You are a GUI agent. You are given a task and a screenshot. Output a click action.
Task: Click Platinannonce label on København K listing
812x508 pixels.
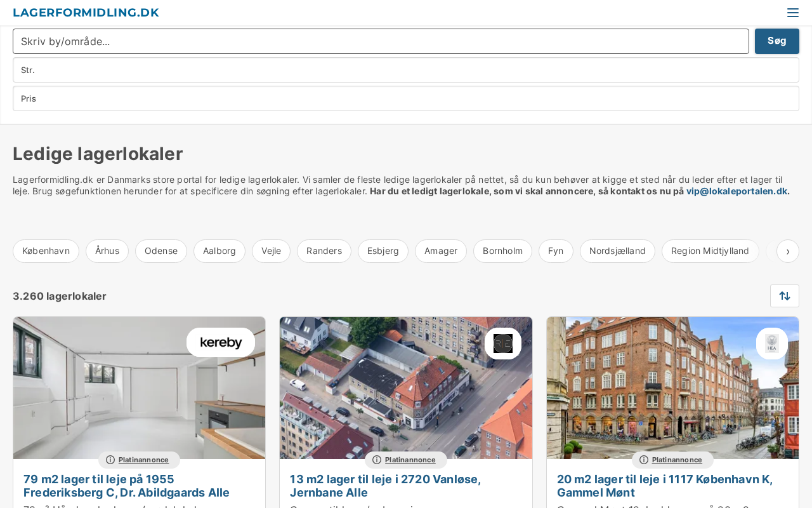click(x=677, y=460)
